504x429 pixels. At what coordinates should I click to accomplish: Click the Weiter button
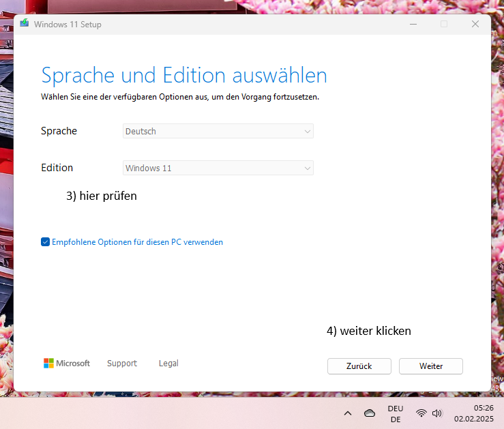pyautogui.click(x=431, y=366)
